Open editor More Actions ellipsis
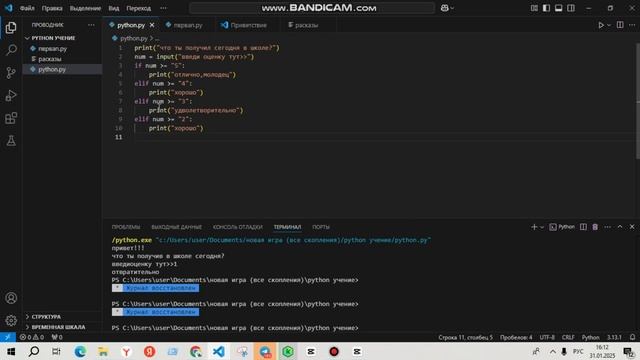 (632, 25)
